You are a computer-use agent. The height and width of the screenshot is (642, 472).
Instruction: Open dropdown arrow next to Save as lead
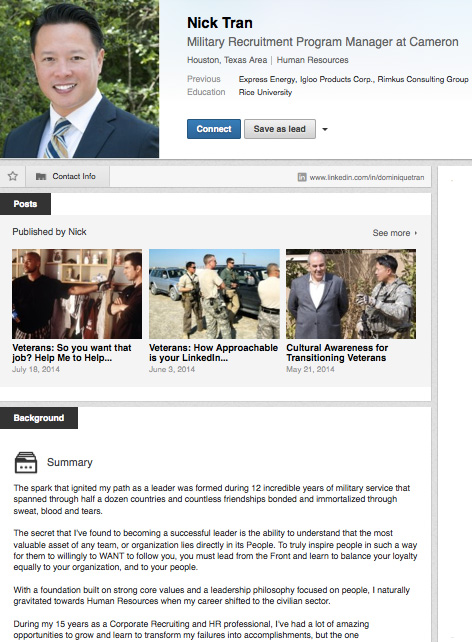(325, 129)
